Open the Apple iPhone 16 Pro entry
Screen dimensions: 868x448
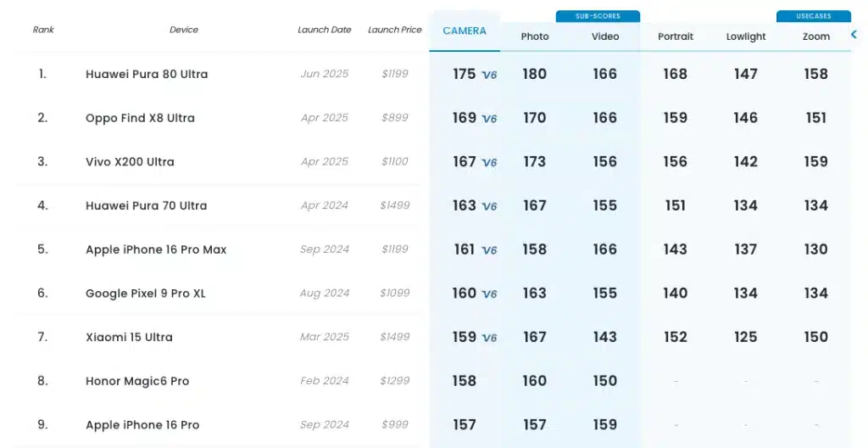(x=142, y=425)
